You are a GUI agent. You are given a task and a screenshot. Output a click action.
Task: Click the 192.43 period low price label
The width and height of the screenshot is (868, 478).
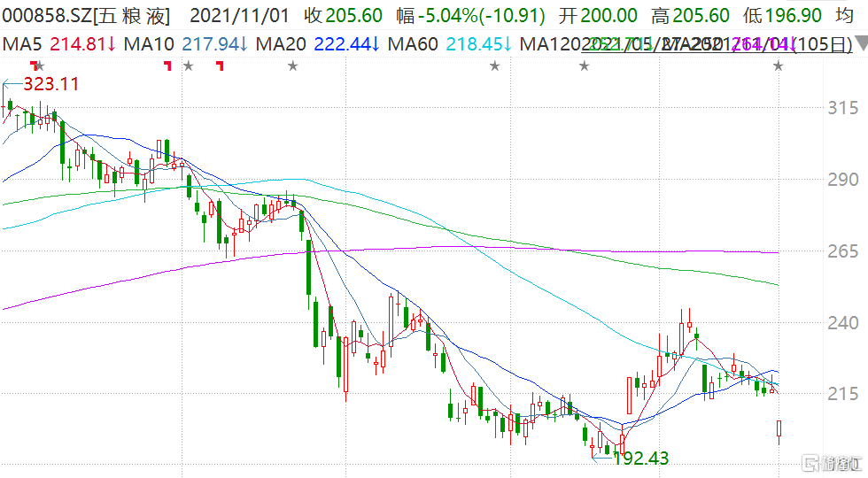(x=640, y=459)
